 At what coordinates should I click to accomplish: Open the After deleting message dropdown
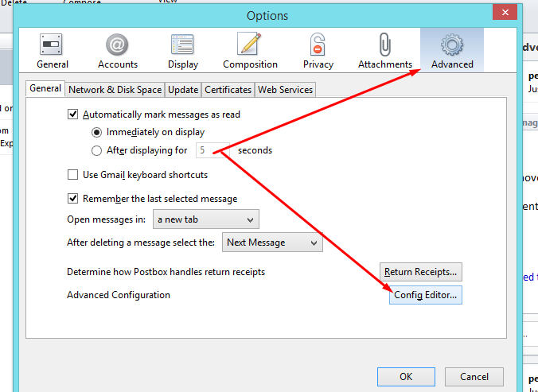[x=272, y=243]
